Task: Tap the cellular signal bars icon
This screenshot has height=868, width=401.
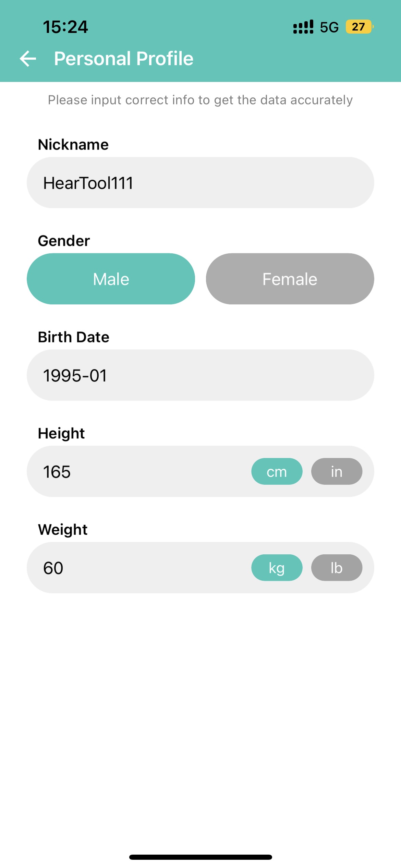Action: [x=303, y=27]
